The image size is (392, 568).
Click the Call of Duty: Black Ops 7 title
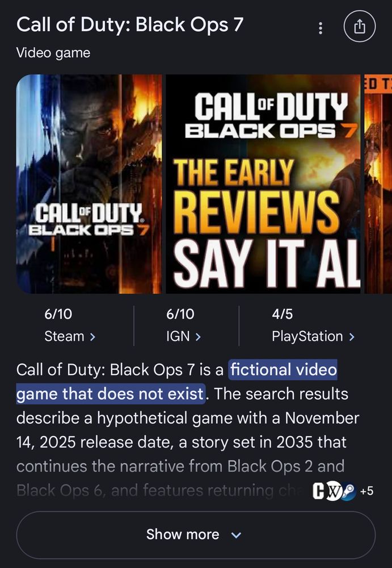coord(130,25)
